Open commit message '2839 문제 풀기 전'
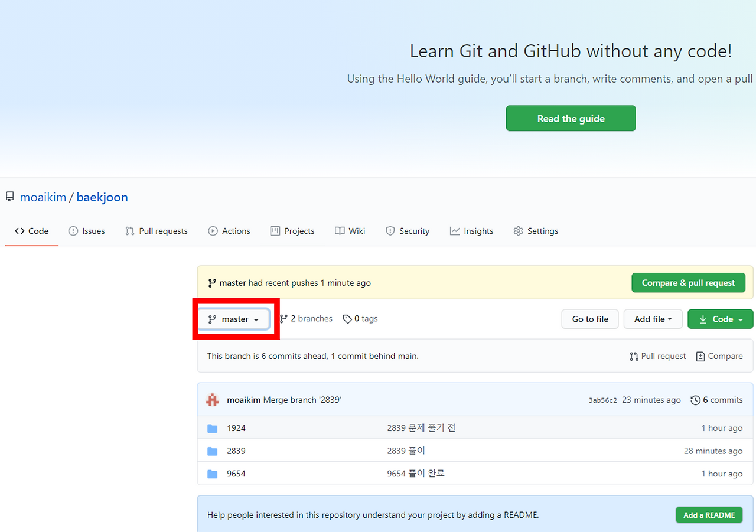This screenshot has height=532, width=756. 422,428
